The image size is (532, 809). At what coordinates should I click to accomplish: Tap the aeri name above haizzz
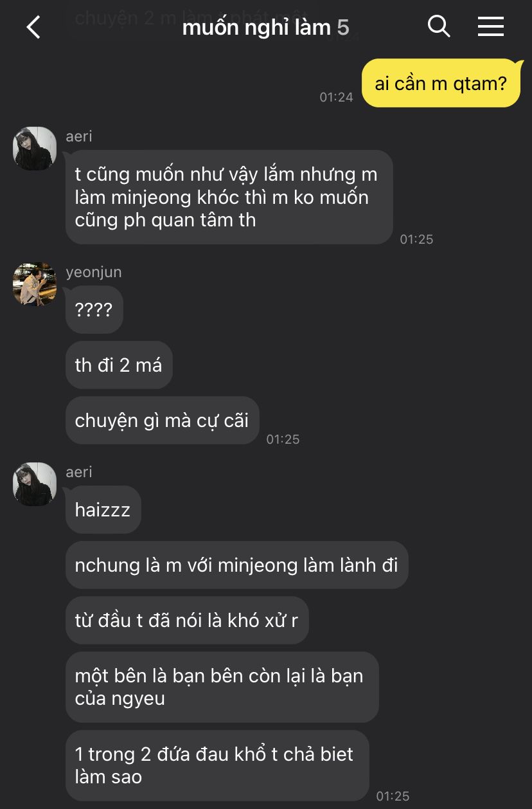click(x=79, y=472)
